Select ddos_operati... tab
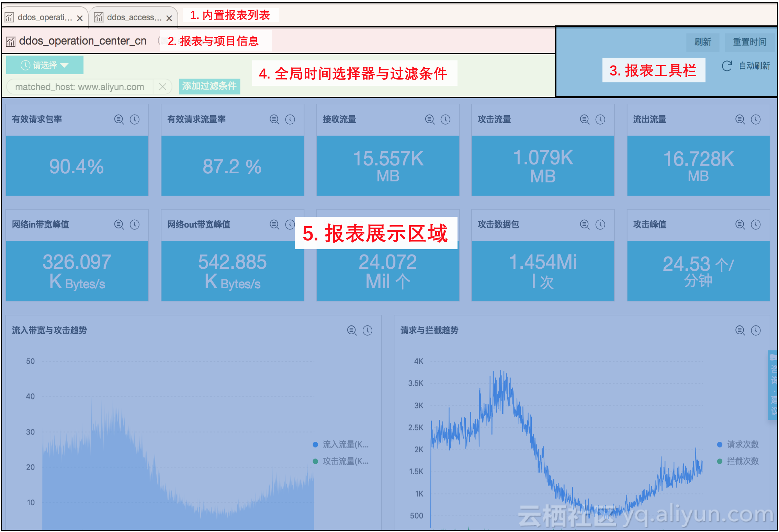 (44, 17)
